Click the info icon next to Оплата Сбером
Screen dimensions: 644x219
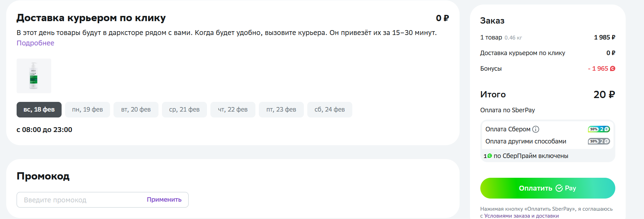(x=536, y=129)
